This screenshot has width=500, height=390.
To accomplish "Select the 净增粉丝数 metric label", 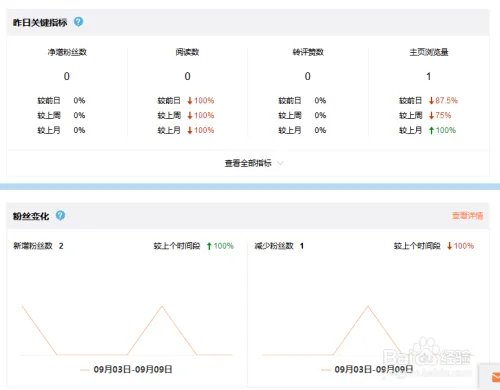I will (x=67, y=52).
